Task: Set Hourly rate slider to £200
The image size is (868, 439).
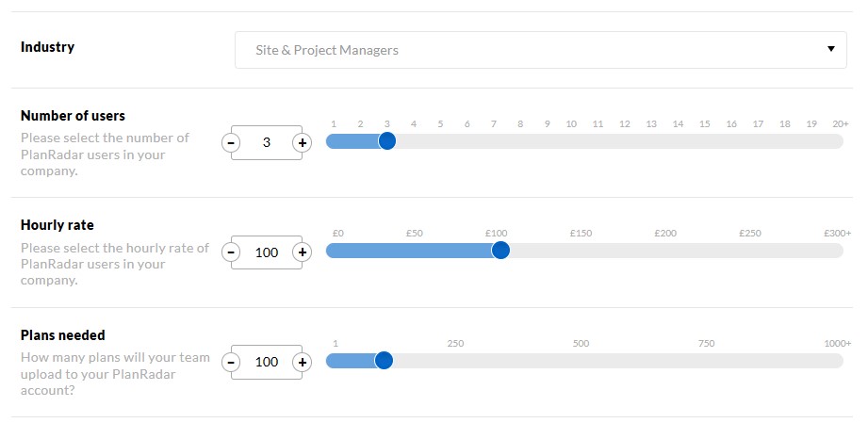Action: (x=665, y=251)
